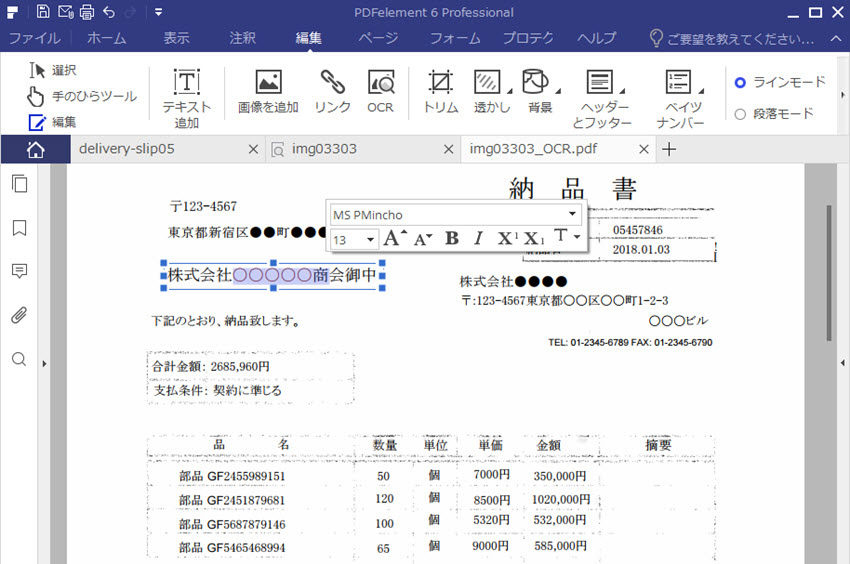Open the フォーム ribbon tab
The height and width of the screenshot is (564, 850).
tap(455, 38)
